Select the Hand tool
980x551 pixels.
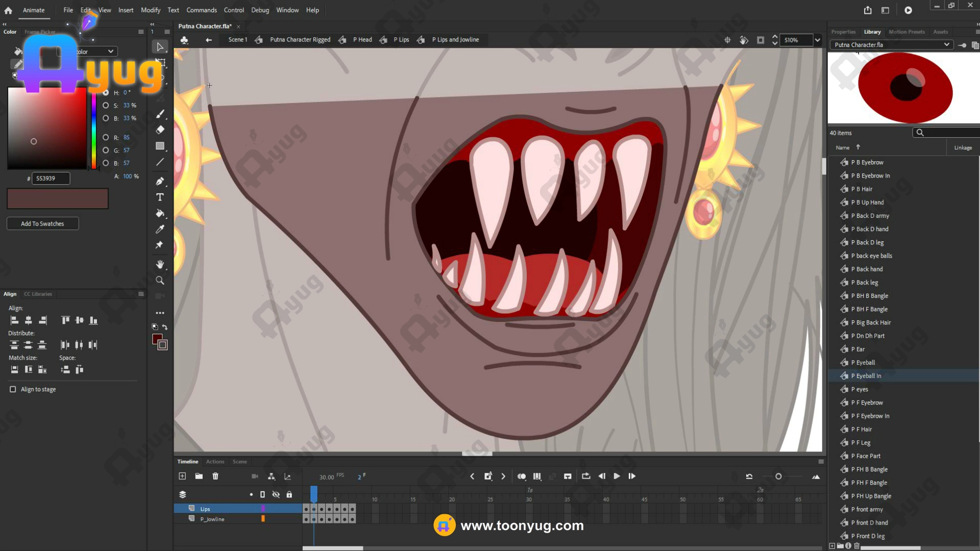click(x=160, y=264)
